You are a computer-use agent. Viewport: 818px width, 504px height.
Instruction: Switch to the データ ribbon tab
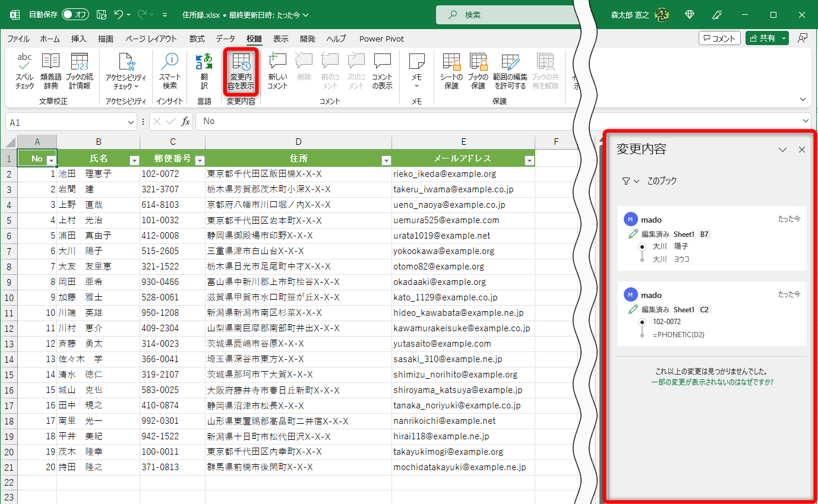226,39
